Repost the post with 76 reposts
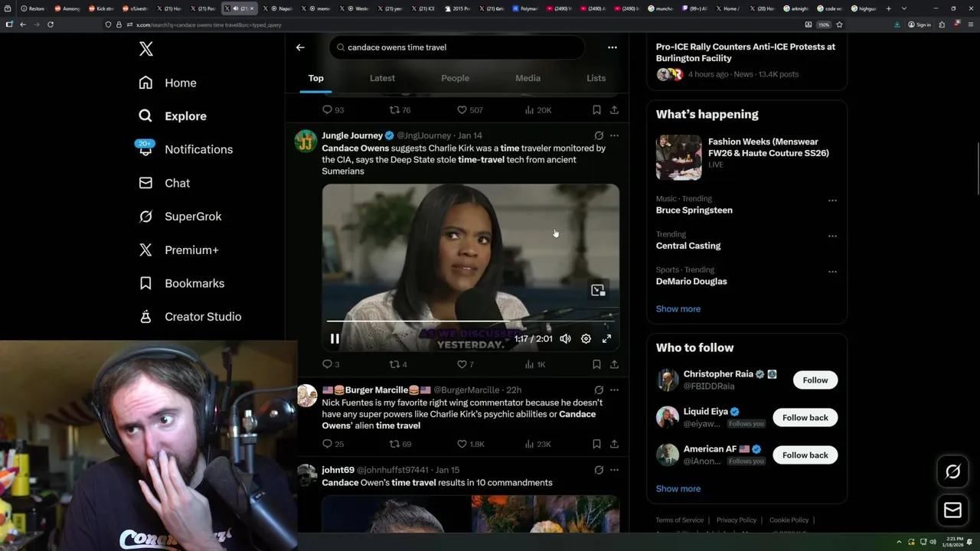Screen dimensions: 980x551 pyautogui.click(x=400, y=110)
